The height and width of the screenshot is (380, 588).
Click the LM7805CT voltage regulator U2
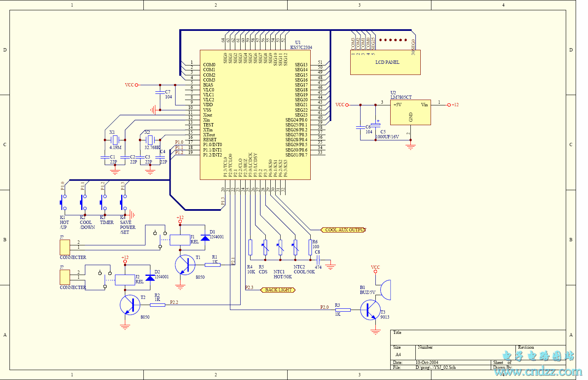[410, 112]
